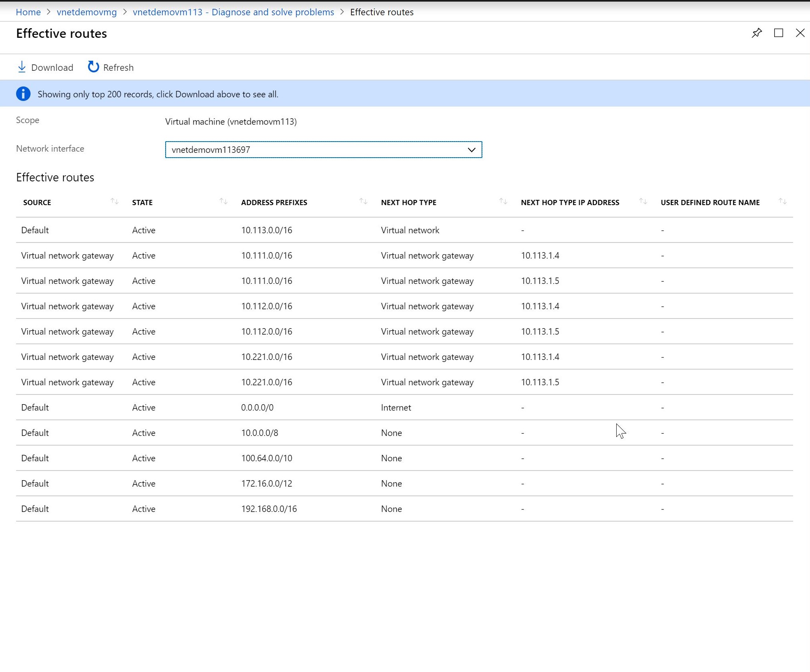Click Active state in 172.16.0.0/12 row
Screen dimensions: 810x672
[x=144, y=483]
